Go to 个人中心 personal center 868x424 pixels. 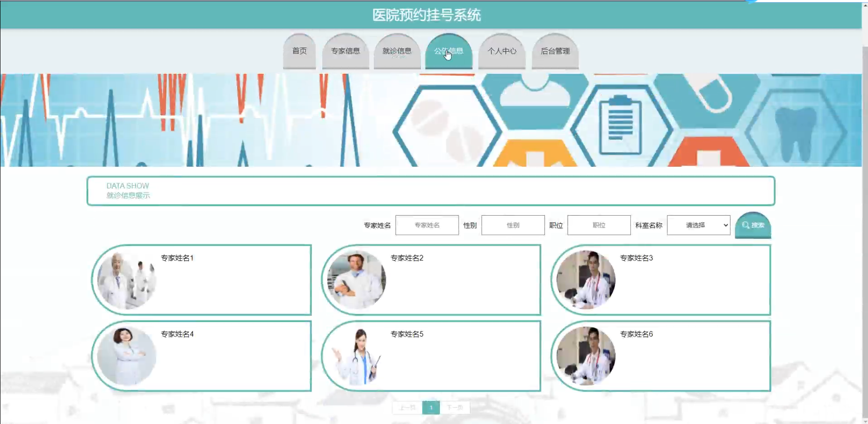[x=502, y=51]
